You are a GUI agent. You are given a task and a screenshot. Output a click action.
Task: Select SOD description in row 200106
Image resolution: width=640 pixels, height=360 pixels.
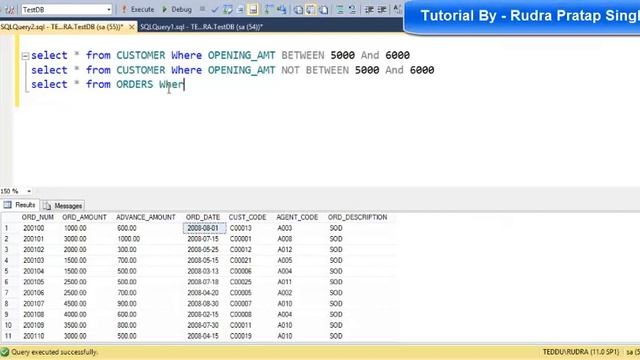pos(336,293)
